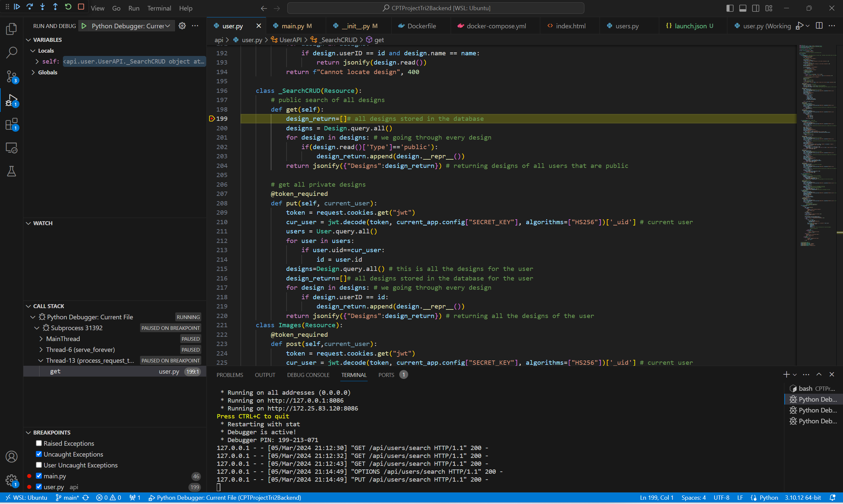Click the debug Step Into icon
The height and width of the screenshot is (504, 843).
point(42,7)
